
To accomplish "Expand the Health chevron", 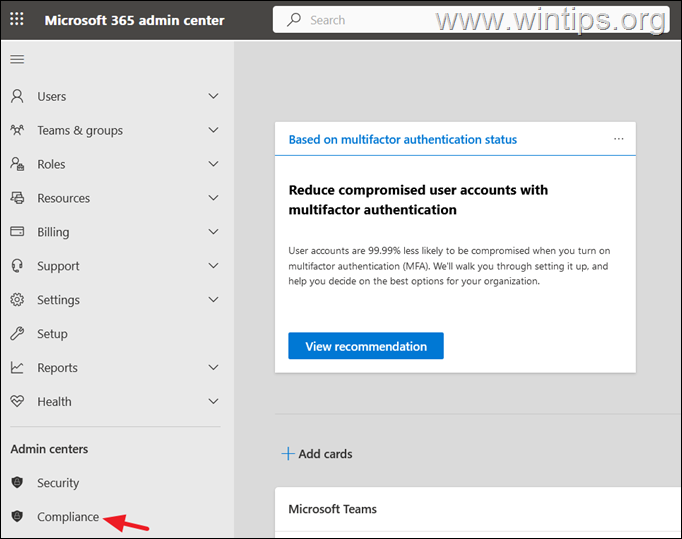I will pyautogui.click(x=213, y=402).
